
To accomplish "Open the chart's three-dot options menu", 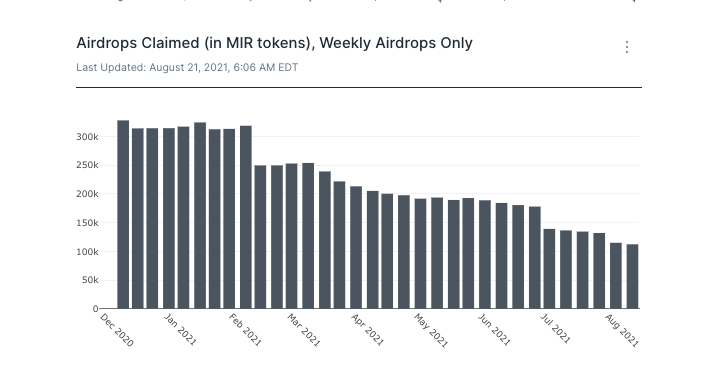I will [627, 47].
